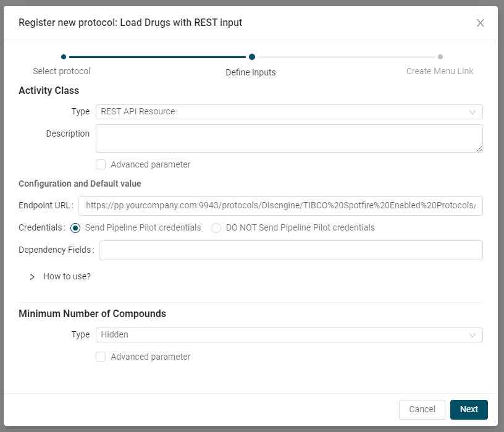
Task: Open the REST API Resource type dropdown
Action: click(289, 112)
